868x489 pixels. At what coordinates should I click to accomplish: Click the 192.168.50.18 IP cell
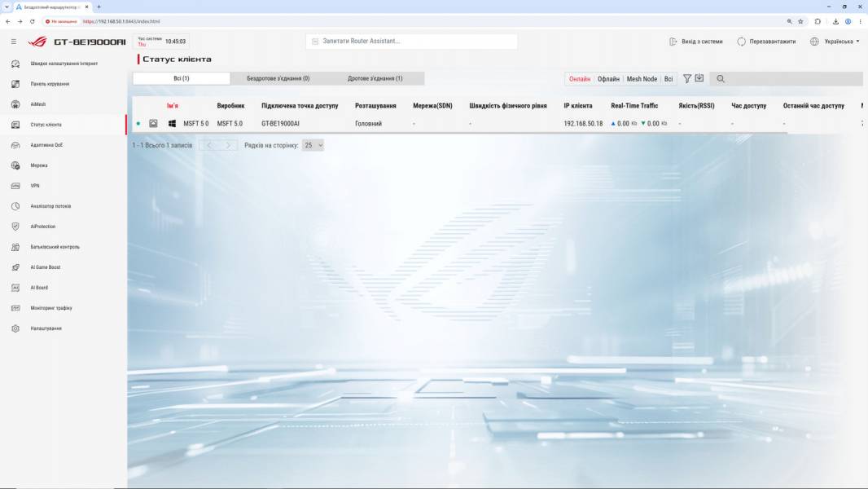pos(583,124)
